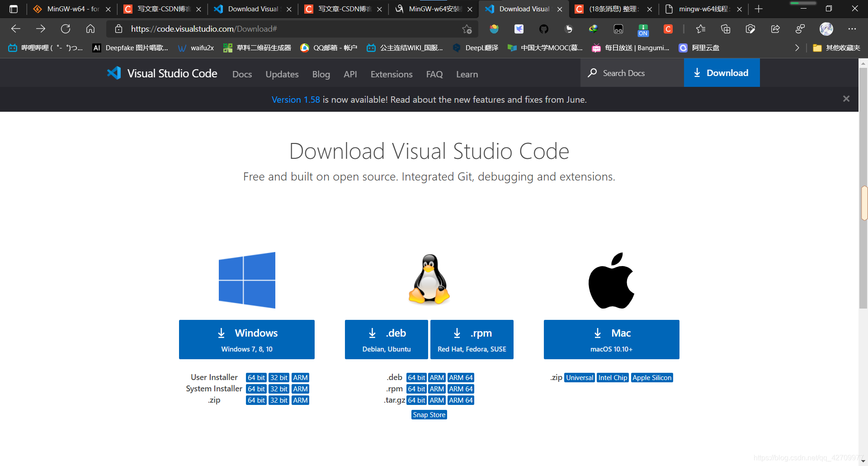Select .deb ARM 64 download
This screenshot has width=868, height=466.
tap(461, 377)
